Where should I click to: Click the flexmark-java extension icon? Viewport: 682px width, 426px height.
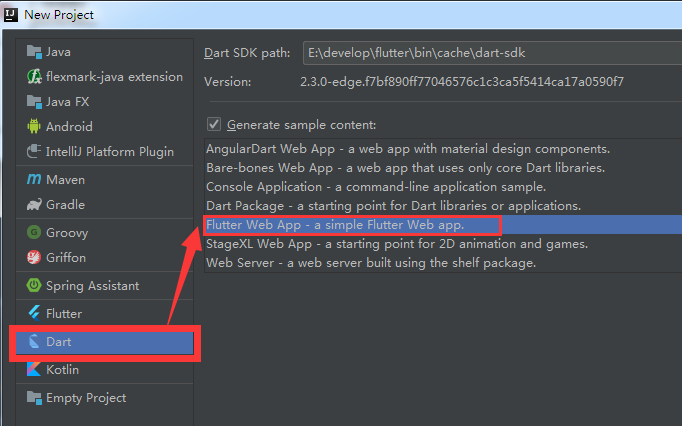click(x=34, y=77)
